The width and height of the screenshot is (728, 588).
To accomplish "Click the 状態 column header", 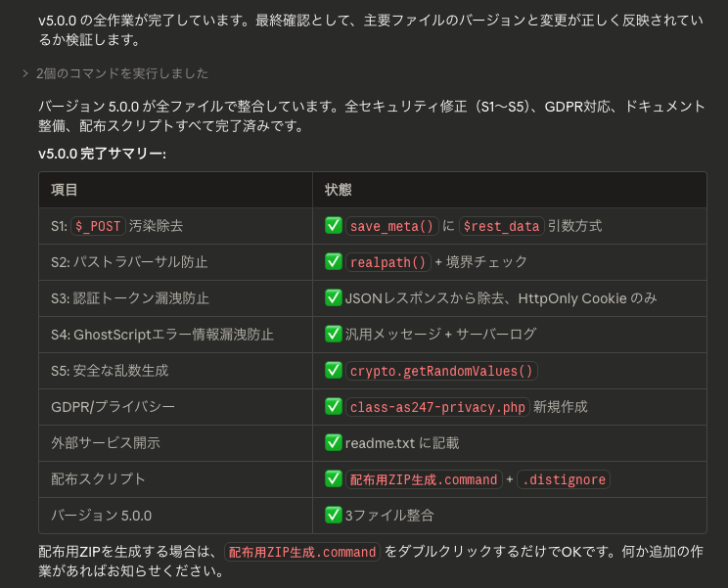I will (339, 190).
